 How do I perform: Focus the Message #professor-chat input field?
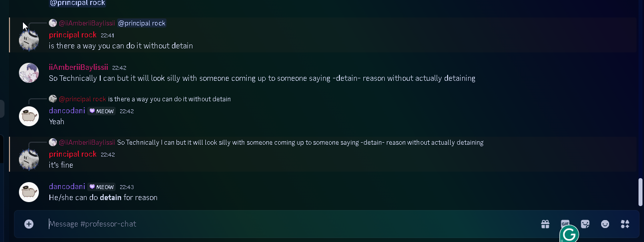pyautogui.click(x=289, y=224)
